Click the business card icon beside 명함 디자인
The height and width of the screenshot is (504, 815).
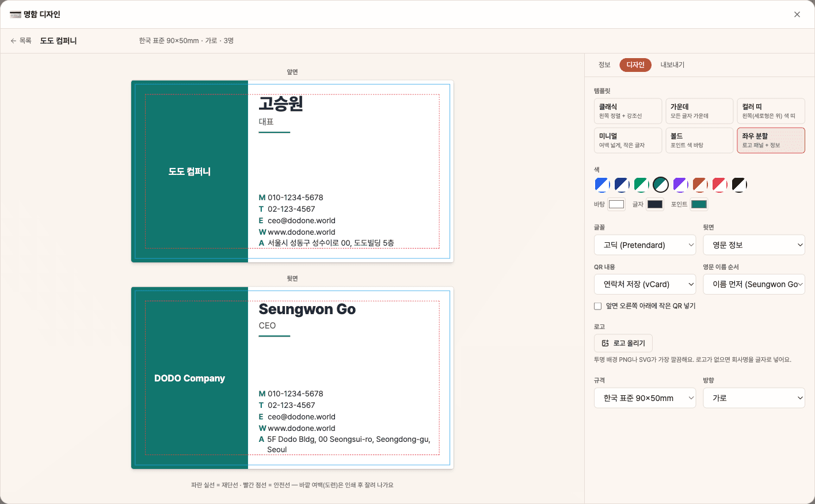tap(16, 14)
